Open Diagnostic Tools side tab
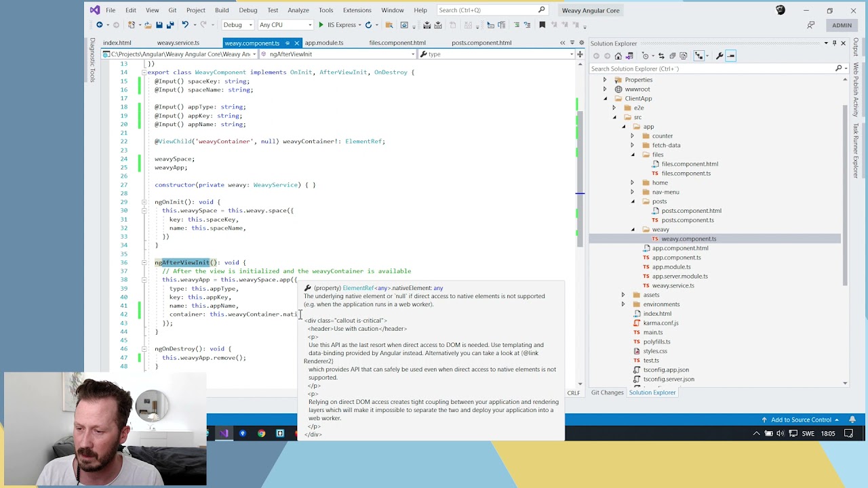The image size is (868, 488). (x=92, y=60)
